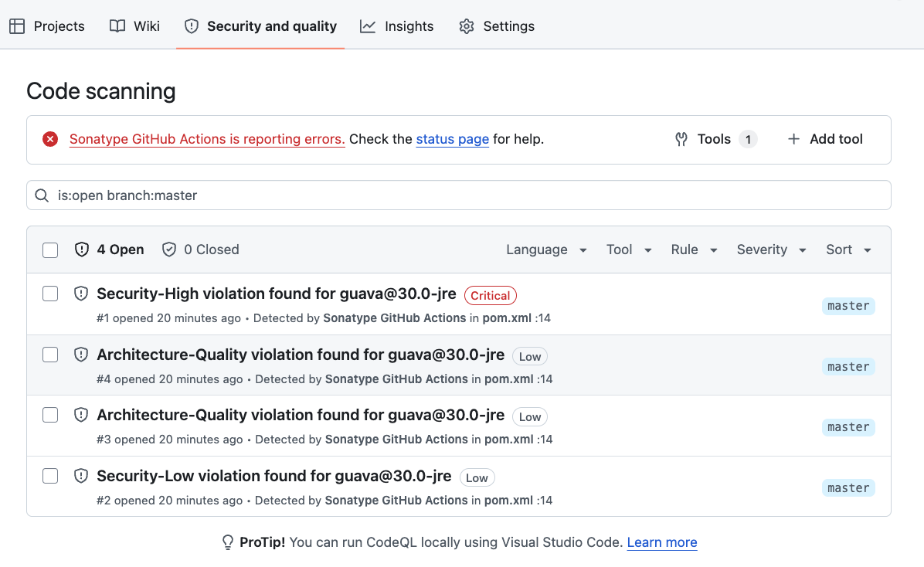Viewport: 924px width, 567px height.
Task: Click the Projects table icon
Action: click(17, 26)
